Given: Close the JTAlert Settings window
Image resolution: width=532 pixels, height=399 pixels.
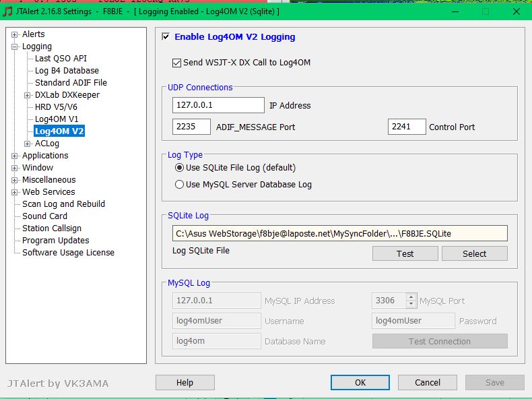Looking at the screenshot, I should tap(517, 11).
